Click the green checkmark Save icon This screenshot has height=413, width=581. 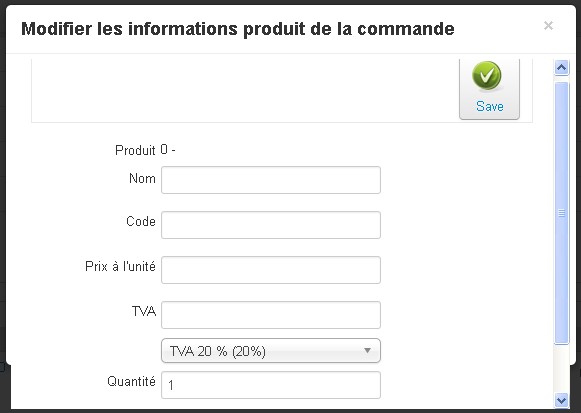(x=487, y=76)
